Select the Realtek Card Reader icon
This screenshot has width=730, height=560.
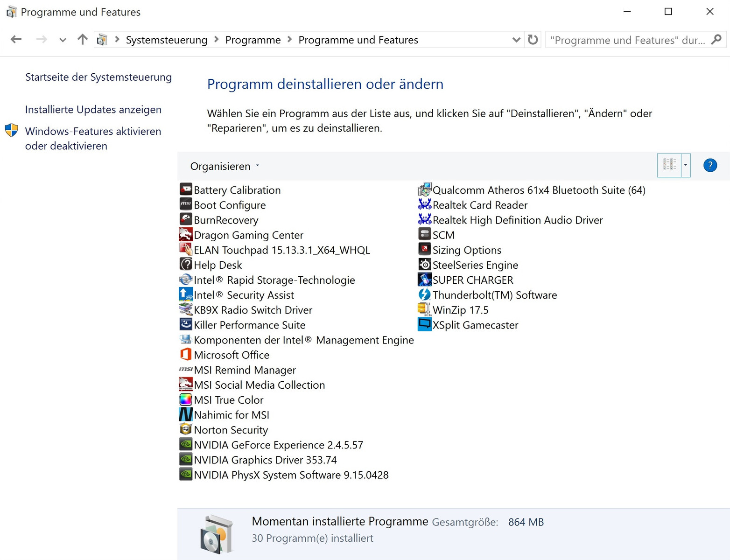pyautogui.click(x=425, y=204)
